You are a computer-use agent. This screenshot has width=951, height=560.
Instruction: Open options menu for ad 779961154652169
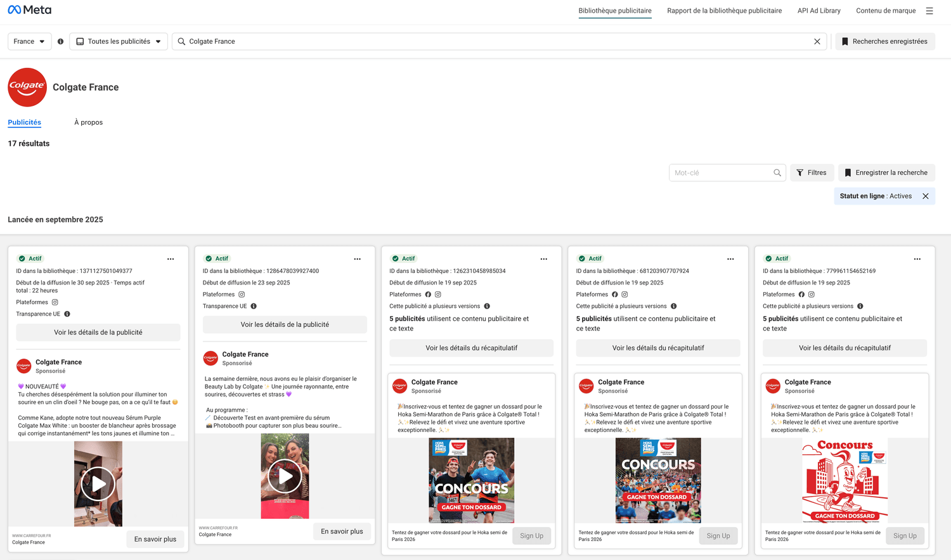pos(917,259)
